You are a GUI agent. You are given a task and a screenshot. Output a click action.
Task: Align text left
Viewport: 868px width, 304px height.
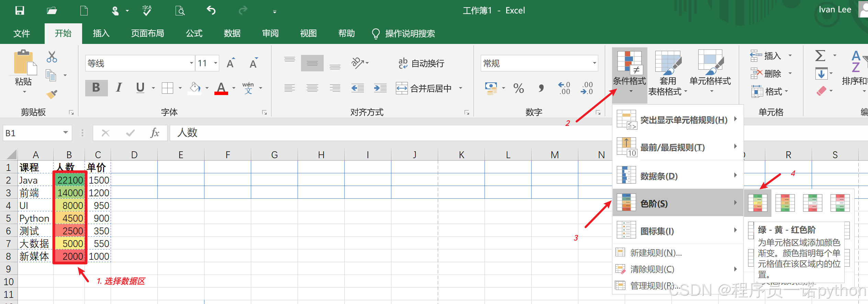pos(290,88)
